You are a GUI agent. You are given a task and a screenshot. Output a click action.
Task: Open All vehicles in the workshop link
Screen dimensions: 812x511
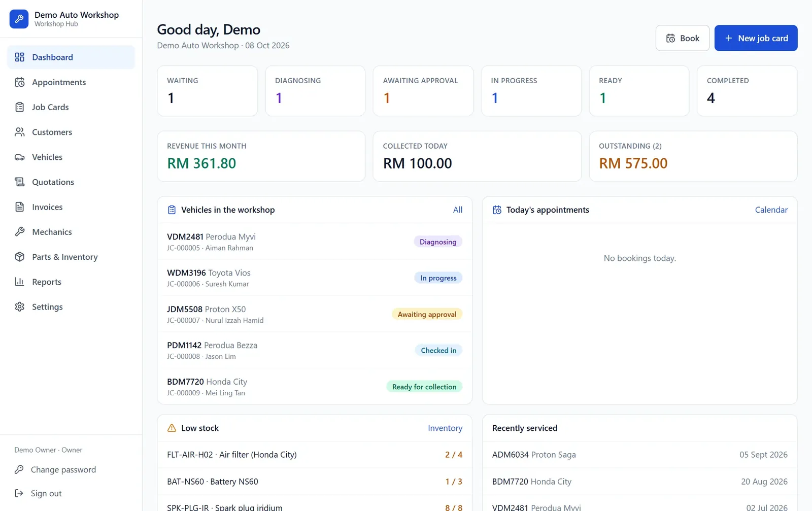tap(458, 210)
